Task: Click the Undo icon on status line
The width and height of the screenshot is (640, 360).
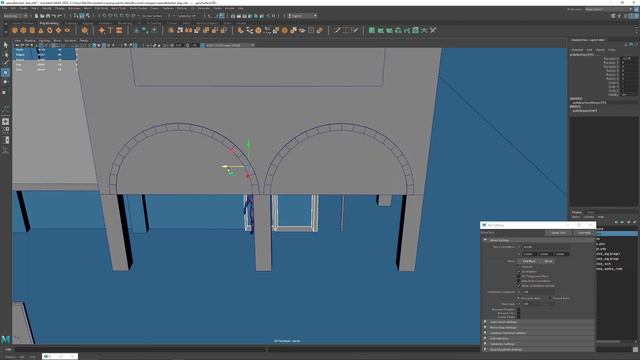Action: (x=53, y=16)
